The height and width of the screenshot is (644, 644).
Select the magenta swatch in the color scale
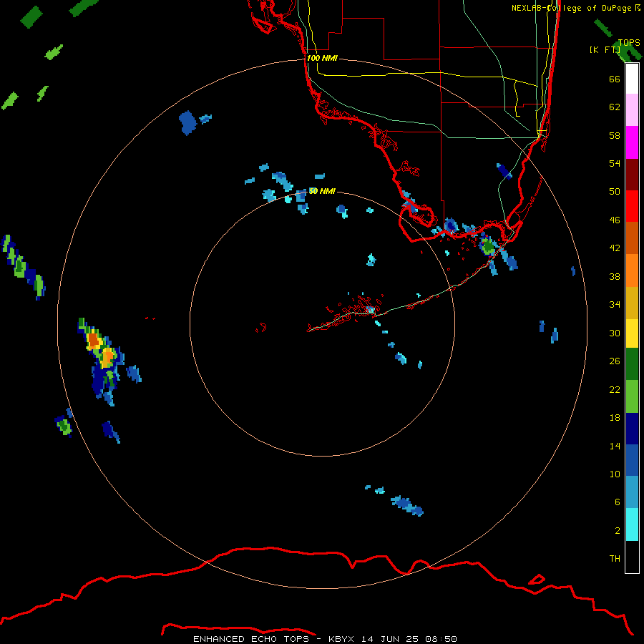tap(632, 142)
